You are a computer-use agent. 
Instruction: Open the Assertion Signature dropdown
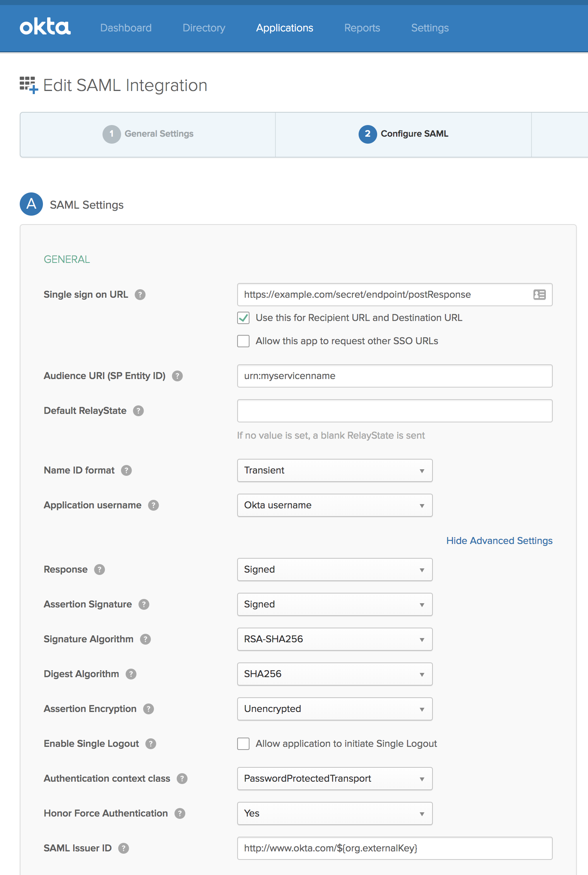335,604
